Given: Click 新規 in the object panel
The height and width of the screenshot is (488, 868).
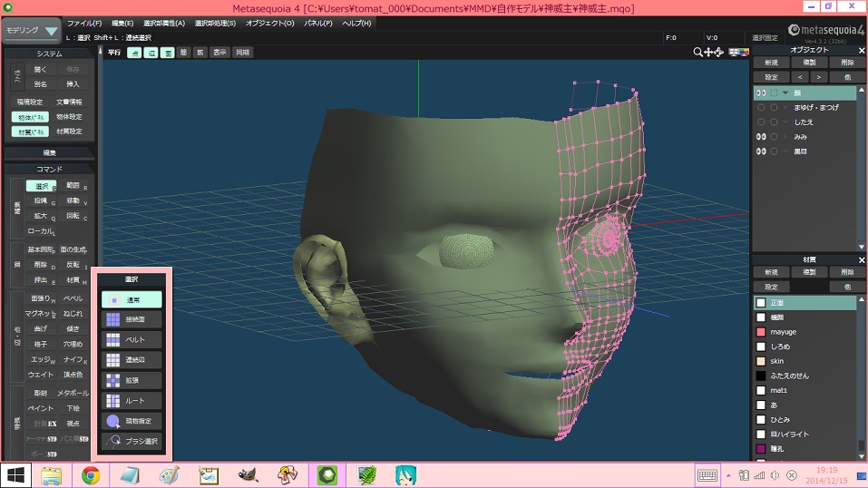Looking at the screenshot, I should click(770, 63).
